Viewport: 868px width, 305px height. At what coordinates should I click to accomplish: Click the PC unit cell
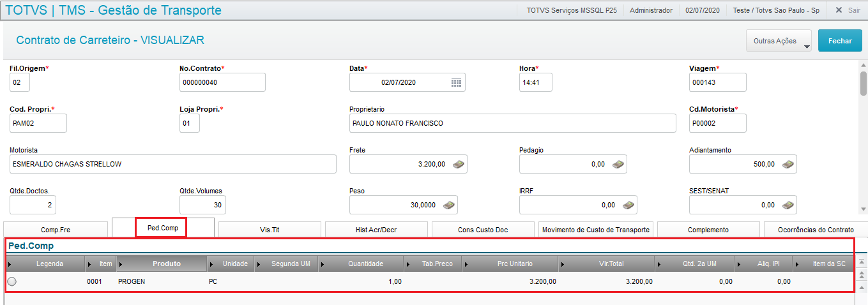213,281
